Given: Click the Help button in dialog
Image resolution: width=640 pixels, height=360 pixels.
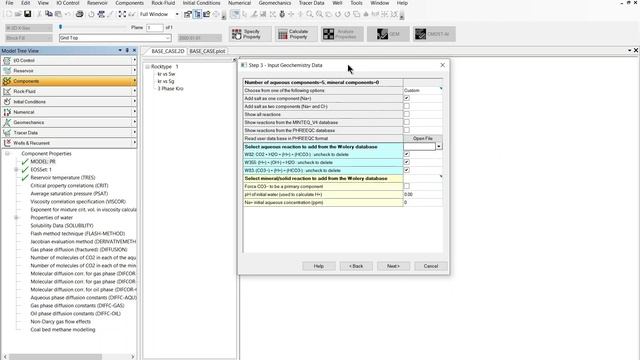Looking at the screenshot, I should pyautogui.click(x=319, y=266).
